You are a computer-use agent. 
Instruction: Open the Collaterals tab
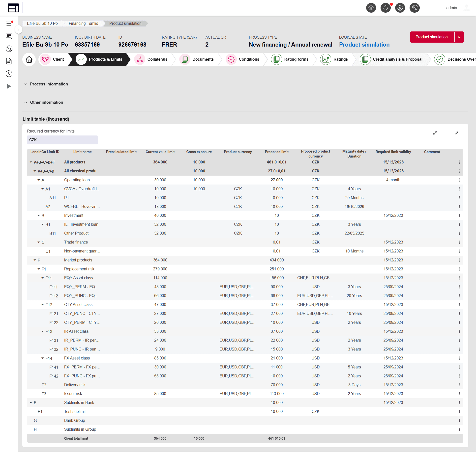pos(157,59)
